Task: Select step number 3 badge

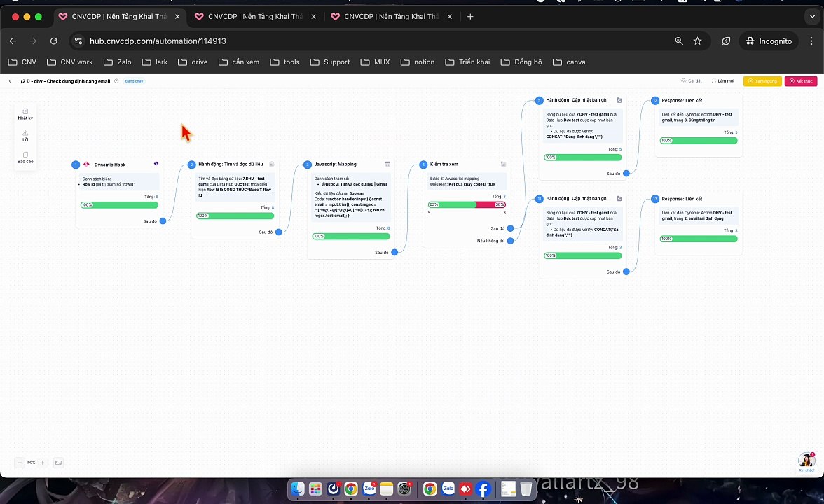Action: point(308,165)
